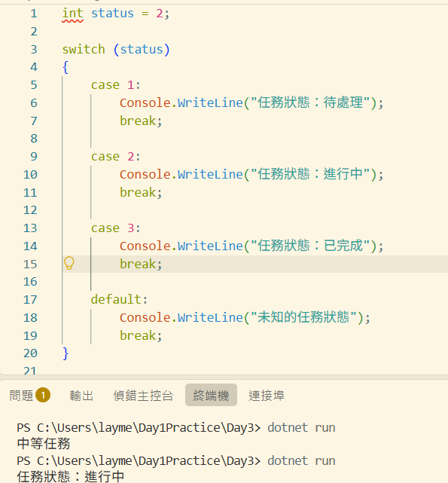The height and width of the screenshot is (483, 448).
Task: Click the break statement on line 7
Action: (141, 121)
